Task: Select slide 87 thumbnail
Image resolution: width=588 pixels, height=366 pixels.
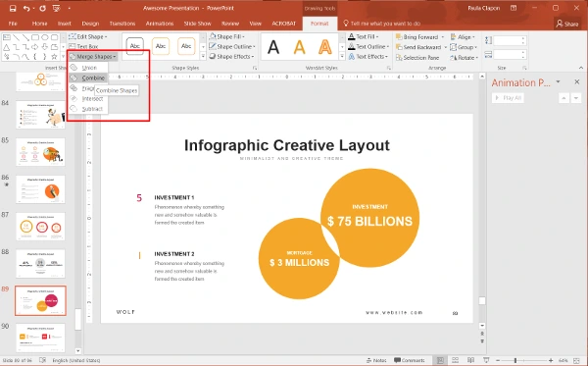Action: click(40, 227)
